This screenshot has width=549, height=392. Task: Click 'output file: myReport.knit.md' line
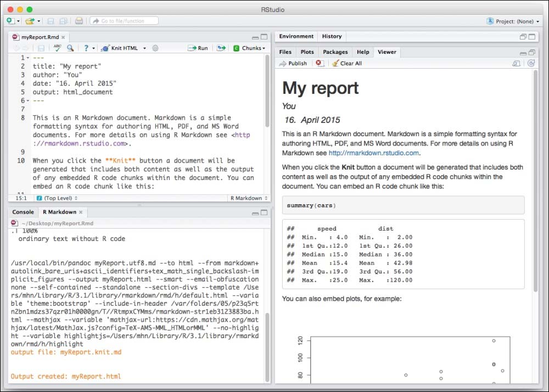(x=66, y=352)
